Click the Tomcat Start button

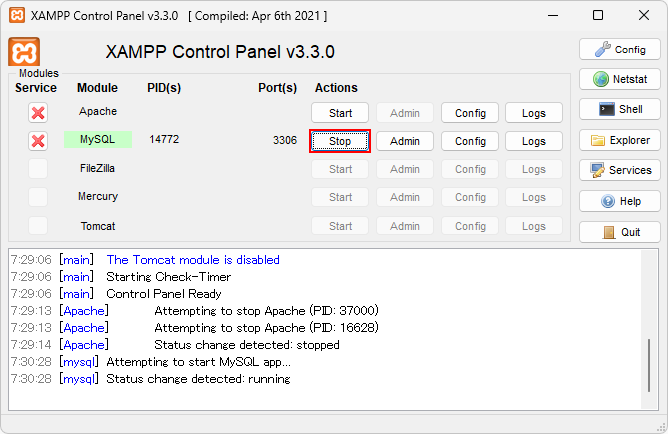point(340,226)
